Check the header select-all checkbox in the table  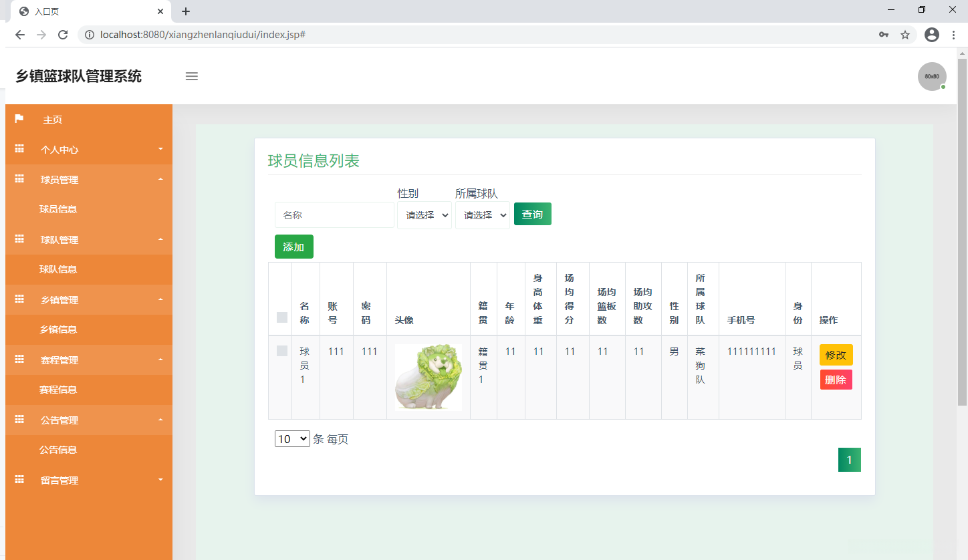click(x=281, y=317)
